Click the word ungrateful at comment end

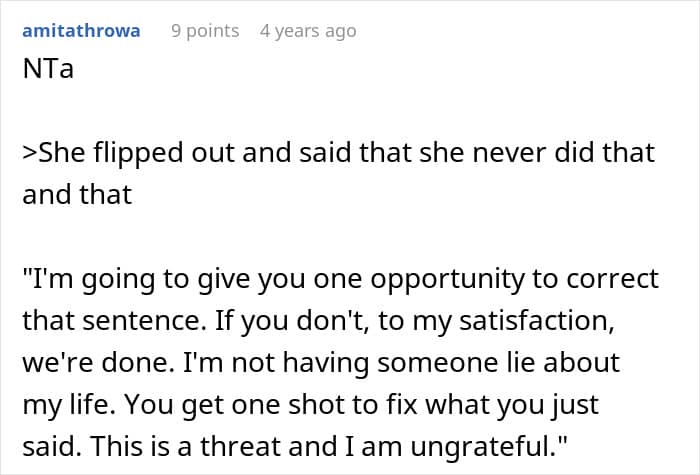click(x=482, y=447)
